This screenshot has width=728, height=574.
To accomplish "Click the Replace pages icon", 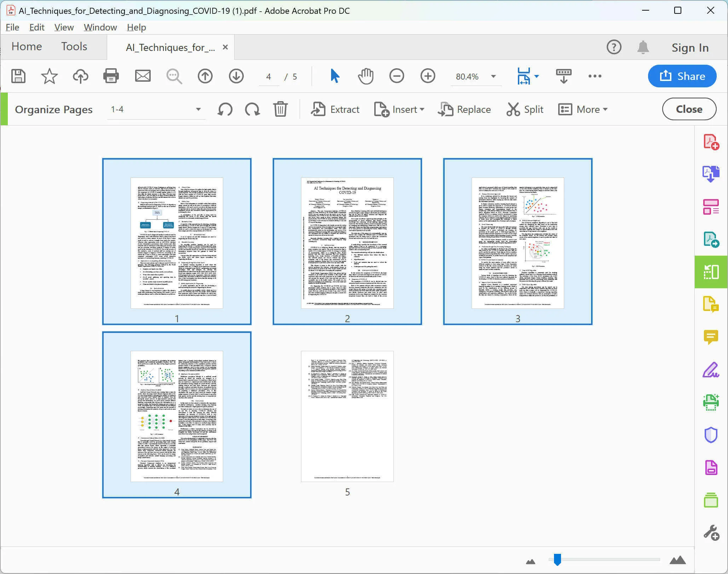I will 446,109.
